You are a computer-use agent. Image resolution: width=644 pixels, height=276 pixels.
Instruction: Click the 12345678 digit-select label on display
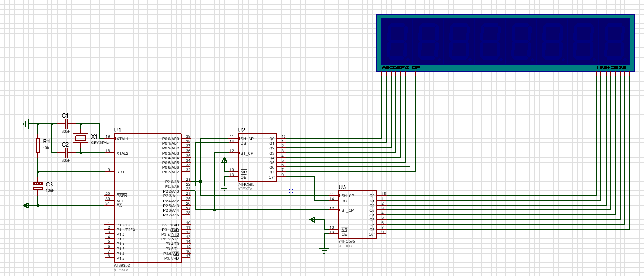[611, 67]
